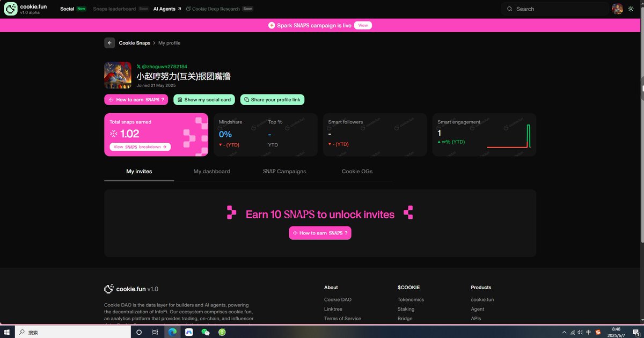Click the Top % label

275,122
